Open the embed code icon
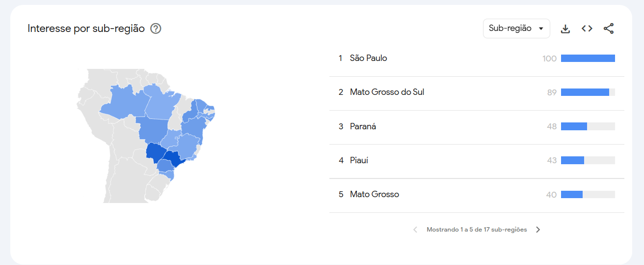 [x=587, y=29]
